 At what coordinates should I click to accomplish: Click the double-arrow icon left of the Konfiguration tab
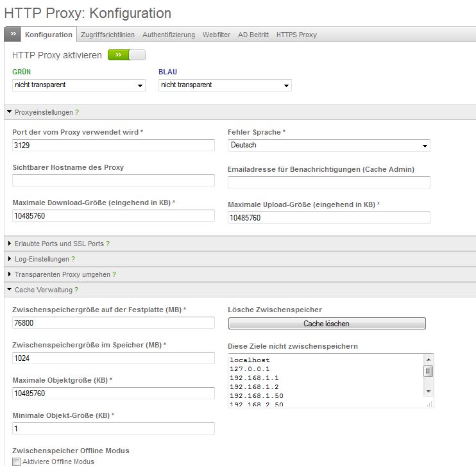[x=13, y=35]
